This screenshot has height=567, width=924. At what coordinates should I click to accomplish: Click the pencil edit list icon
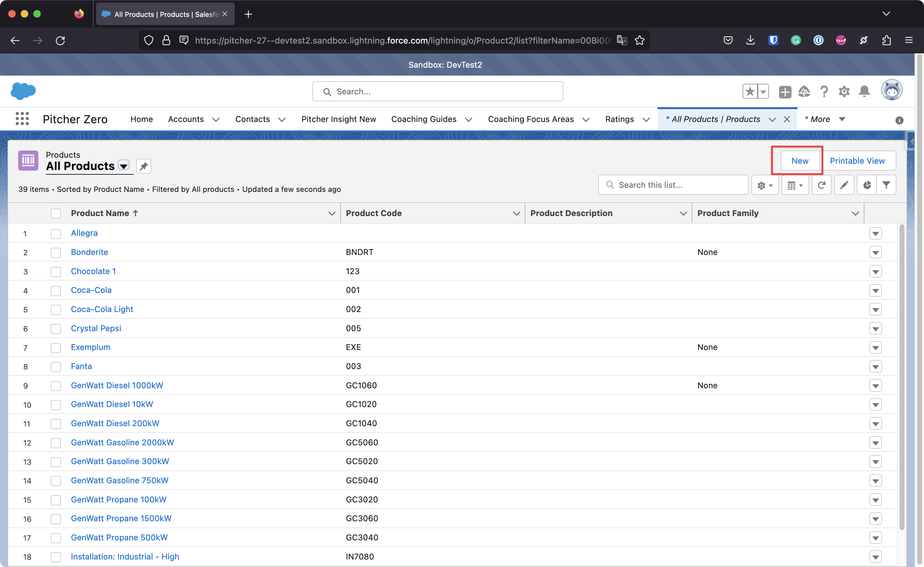pyautogui.click(x=844, y=185)
